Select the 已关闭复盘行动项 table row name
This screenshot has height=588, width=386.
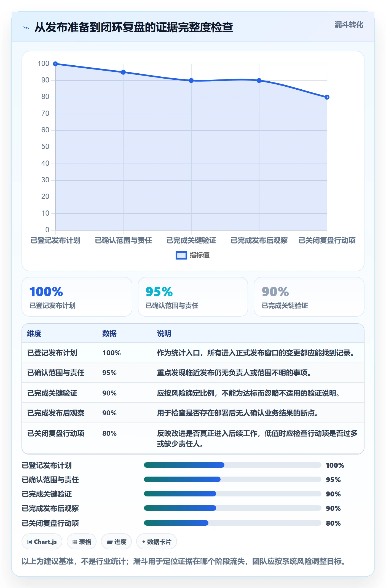coord(56,433)
